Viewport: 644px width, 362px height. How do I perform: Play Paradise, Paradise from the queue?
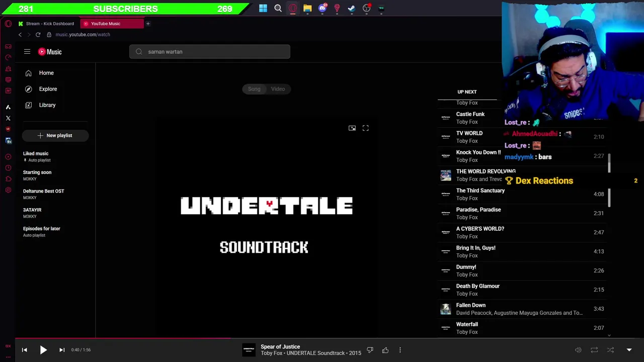pyautogui.click(x=522, y=213)
